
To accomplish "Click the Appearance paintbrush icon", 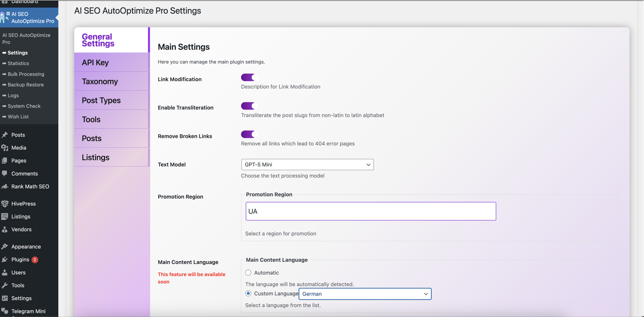I will 5,247.
